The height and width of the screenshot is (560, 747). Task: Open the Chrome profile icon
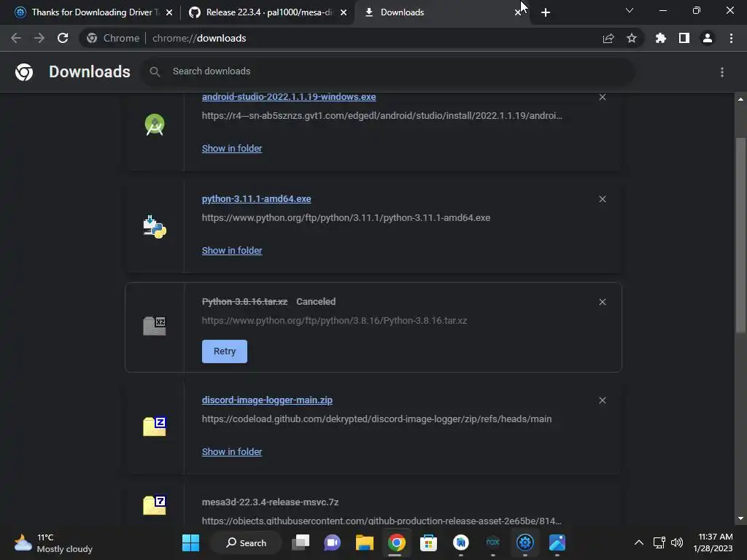point(708,38)
